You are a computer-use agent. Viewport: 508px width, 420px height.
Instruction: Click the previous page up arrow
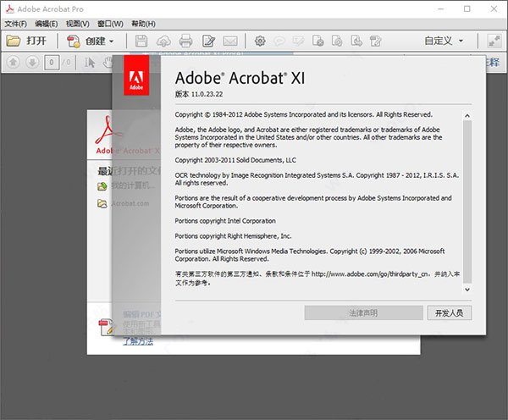[x=14, y=62]
